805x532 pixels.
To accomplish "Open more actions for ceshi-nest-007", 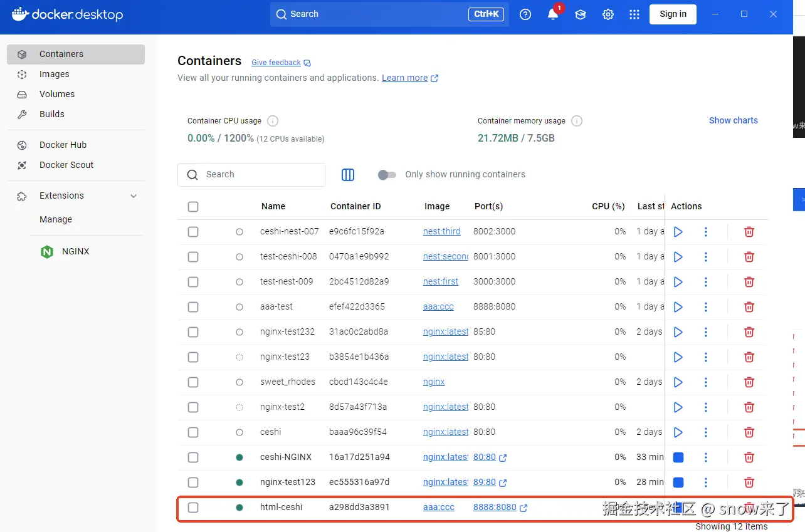I will click(706, 232).
